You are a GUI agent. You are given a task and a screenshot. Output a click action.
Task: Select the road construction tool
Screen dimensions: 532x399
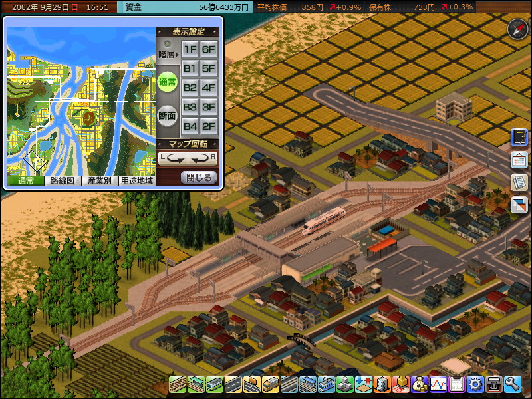coord(233,384)
